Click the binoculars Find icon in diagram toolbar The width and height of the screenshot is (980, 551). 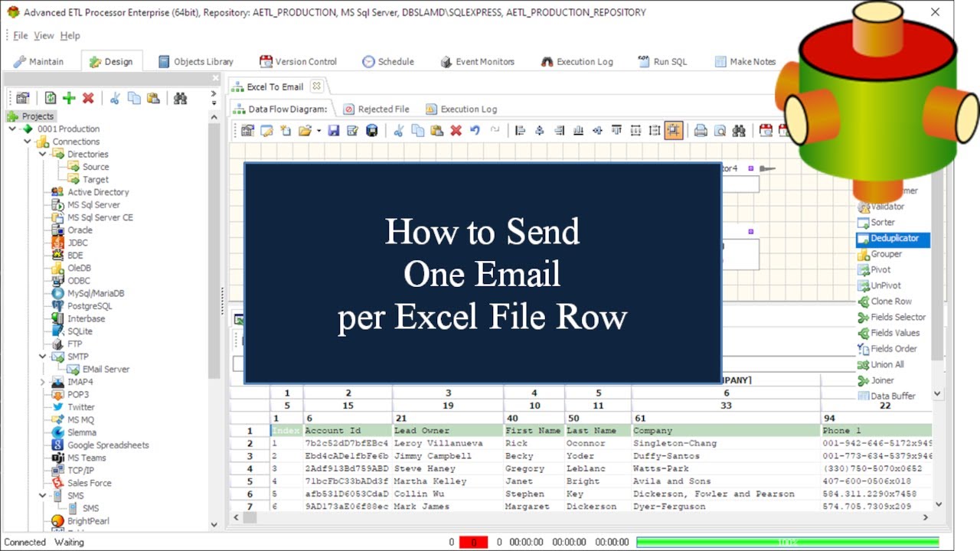pos(739,131)
